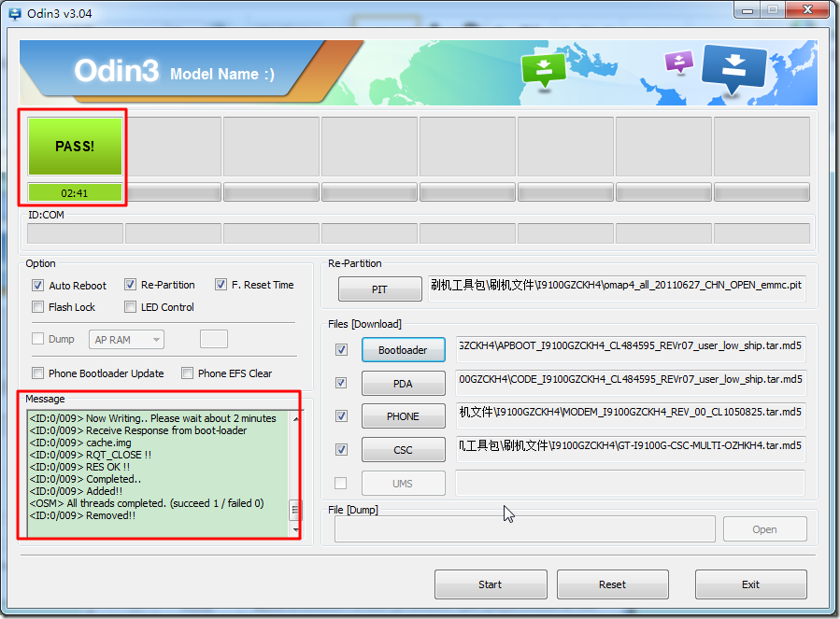Click the CSC file path field

[631, 449]
